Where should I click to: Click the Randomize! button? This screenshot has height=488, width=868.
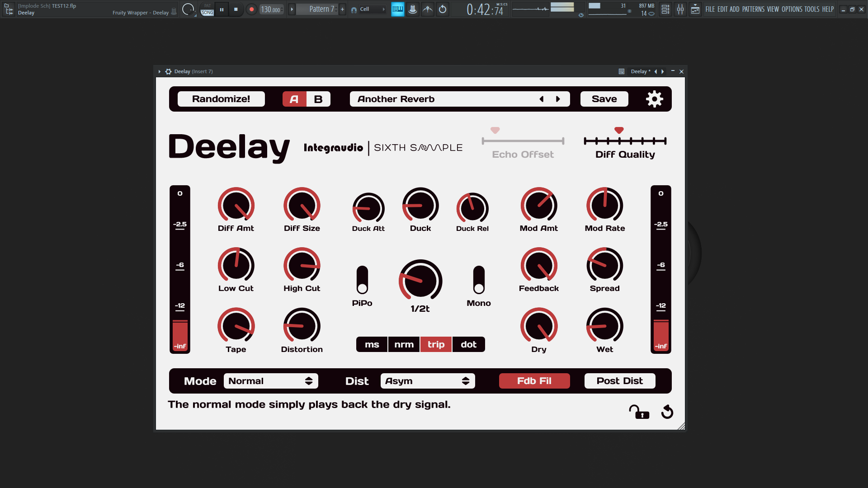(221, 99)
